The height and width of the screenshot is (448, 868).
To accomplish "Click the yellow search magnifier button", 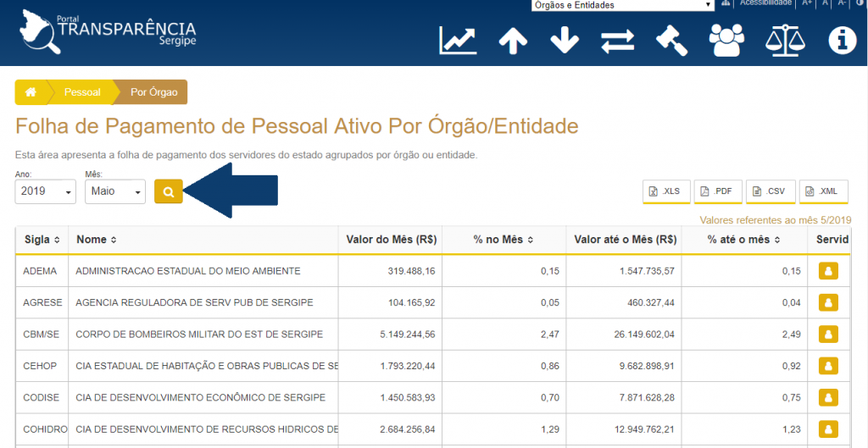I will [x=169, y=192].
